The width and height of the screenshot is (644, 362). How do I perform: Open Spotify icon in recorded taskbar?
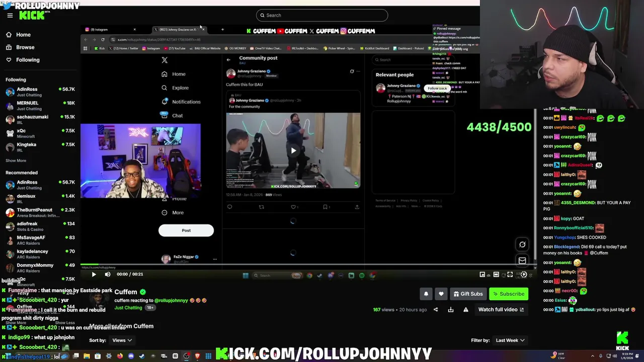(x=362, y=276)
